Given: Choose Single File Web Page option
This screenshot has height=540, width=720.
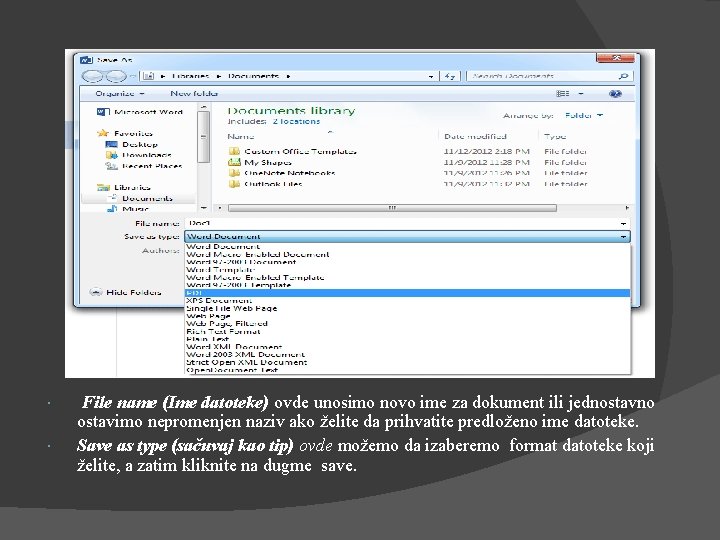Looking at the screenshot, I should coord(408,309).
